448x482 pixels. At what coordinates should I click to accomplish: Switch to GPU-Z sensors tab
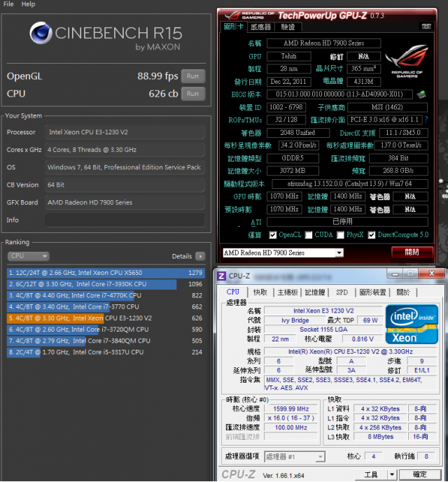[260, 27]
